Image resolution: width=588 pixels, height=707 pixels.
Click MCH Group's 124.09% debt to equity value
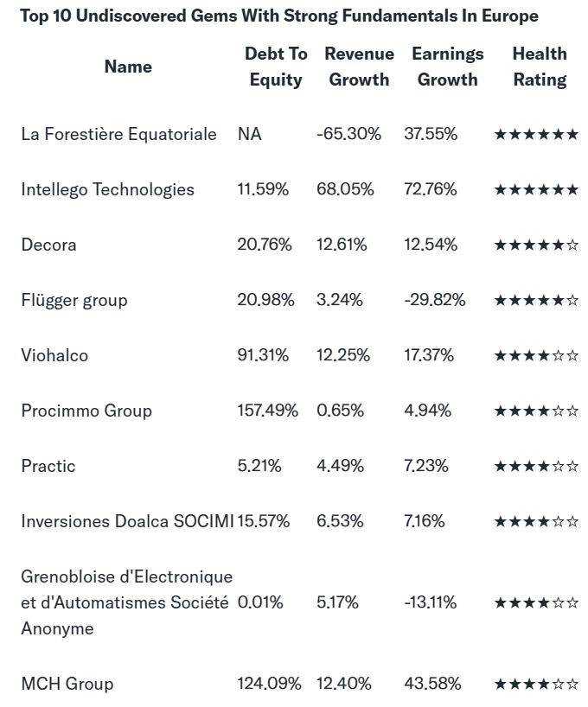(x=269, y=684)
